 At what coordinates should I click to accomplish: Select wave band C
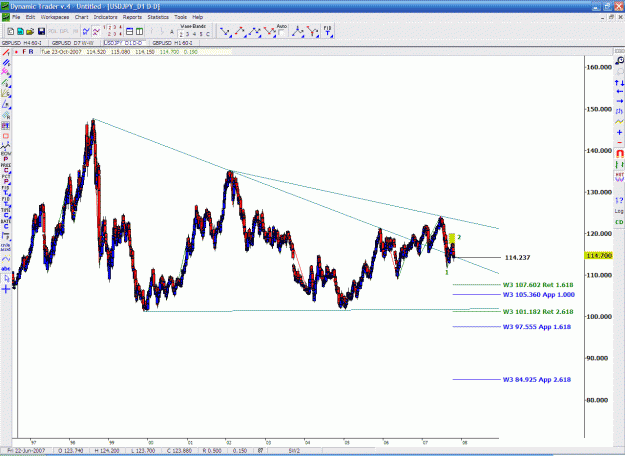(x=208, y=34)
